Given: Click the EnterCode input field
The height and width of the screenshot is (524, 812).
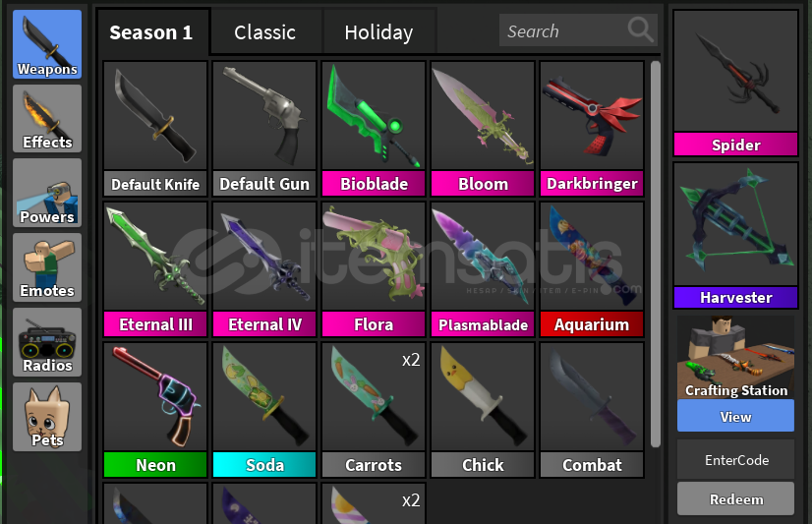Looking at the screenshot, I should pos(735,459).
